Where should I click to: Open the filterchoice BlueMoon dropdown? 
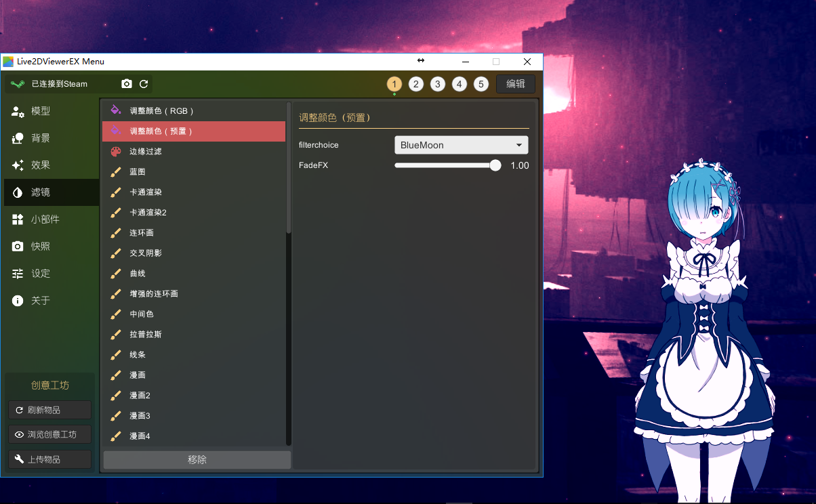pos(461,145)
